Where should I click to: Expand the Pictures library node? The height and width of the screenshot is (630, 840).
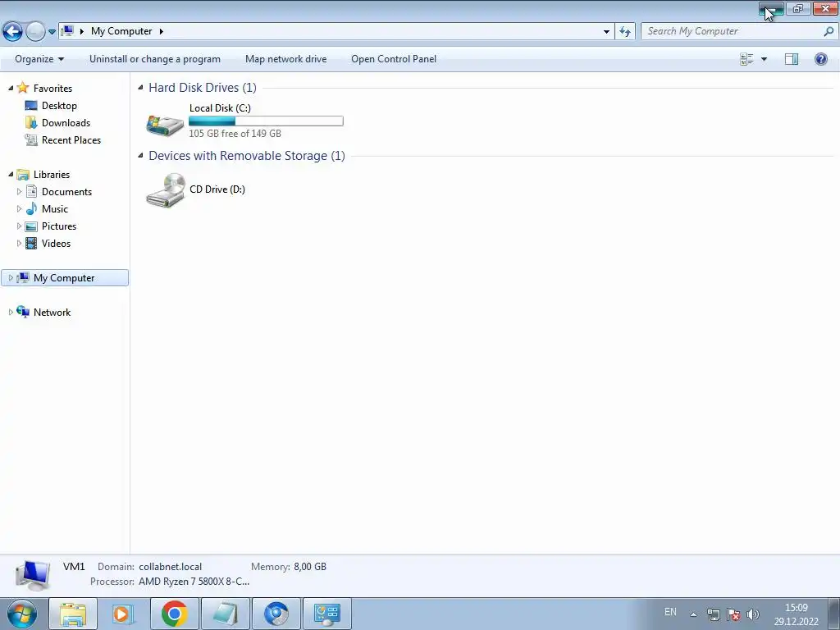(x=20, y=226)
